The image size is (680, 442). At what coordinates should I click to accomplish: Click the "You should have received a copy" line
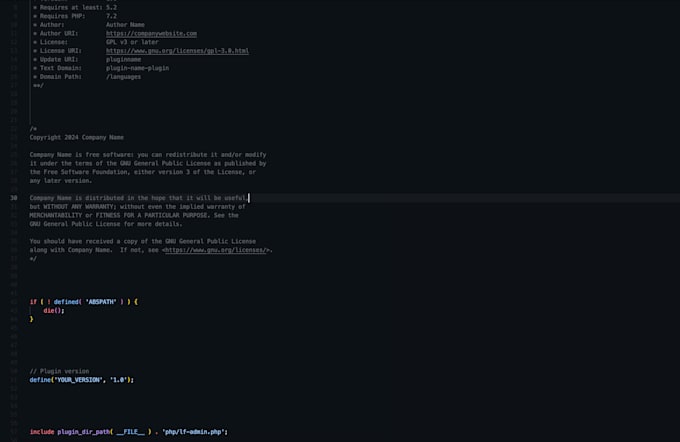click(x=143, y=242)
